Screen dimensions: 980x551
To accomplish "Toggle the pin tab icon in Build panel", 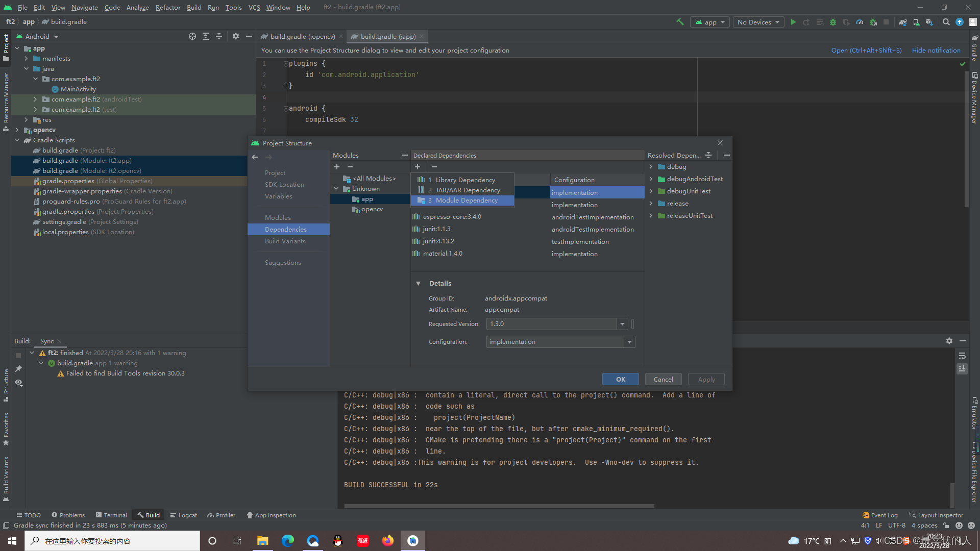I will click(19, 368).
